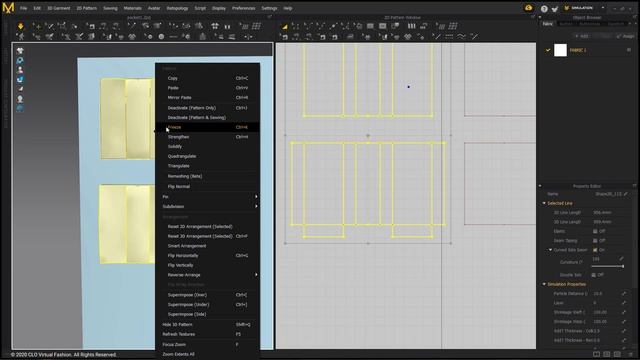Toggle the Double Side Off checkbox
Image resolution: width=640 pixels, height=360 pixels.
click(x=593, y=275)
